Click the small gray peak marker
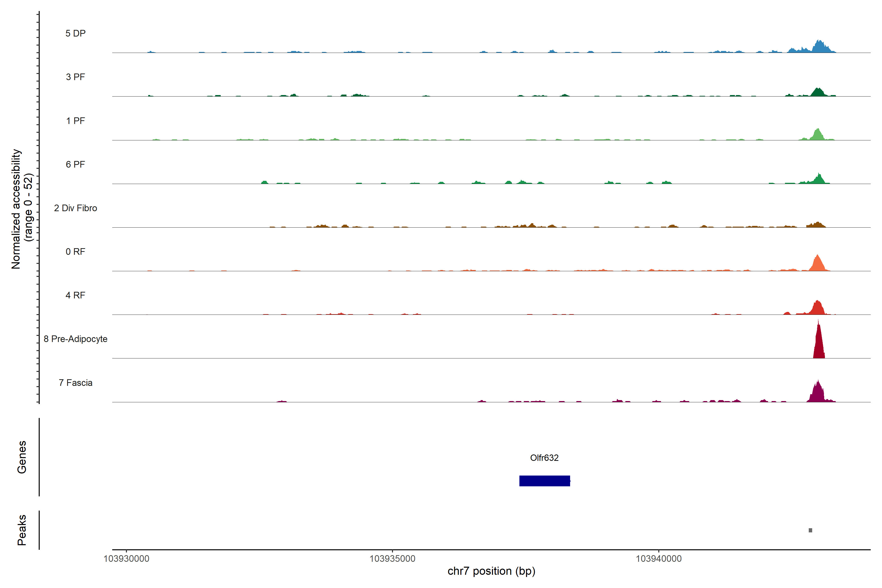This screenshot has width=882, height=588. pos(810,530)
